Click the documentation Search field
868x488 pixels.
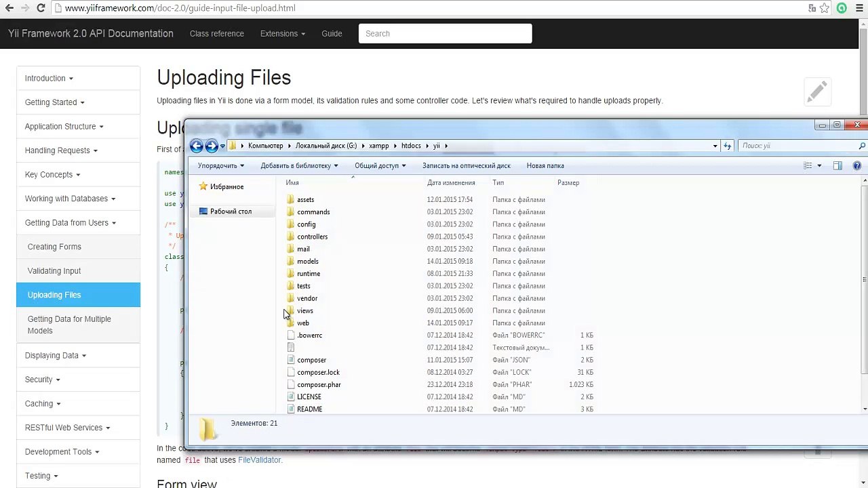point(445,33)
